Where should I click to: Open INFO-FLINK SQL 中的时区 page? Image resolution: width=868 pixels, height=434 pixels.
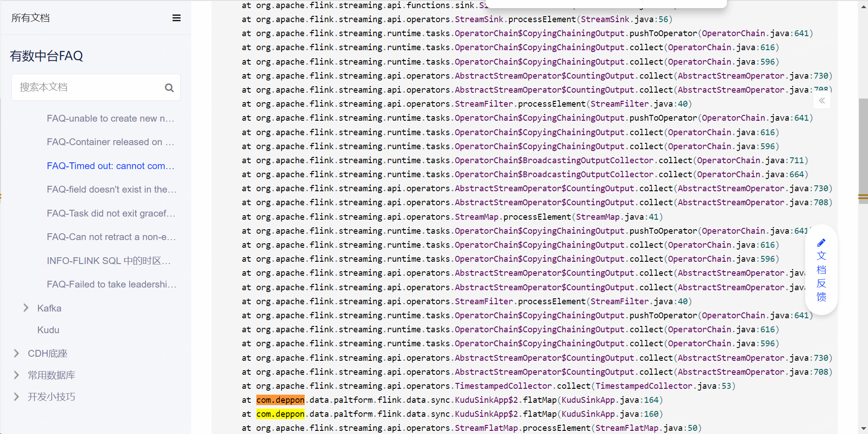pyautogui.click(x=108, y=261)
